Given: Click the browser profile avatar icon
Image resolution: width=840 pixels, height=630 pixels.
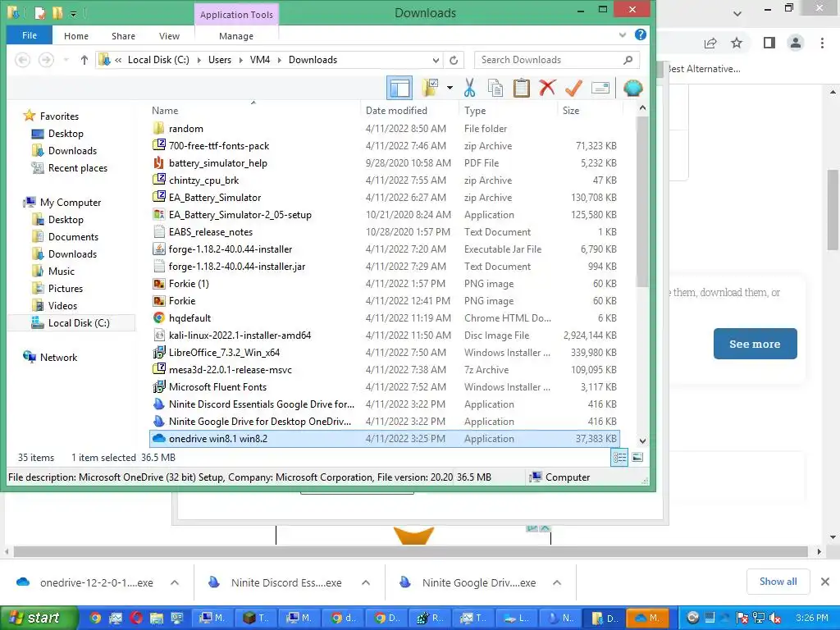Looking at the screenshot, I should (x=796, y=43).
